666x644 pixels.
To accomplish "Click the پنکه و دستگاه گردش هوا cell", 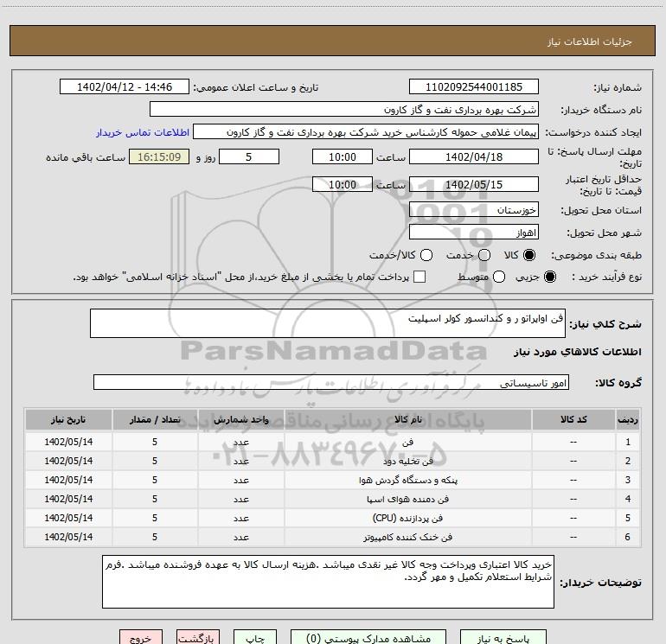I will click(x=407, y=480).
